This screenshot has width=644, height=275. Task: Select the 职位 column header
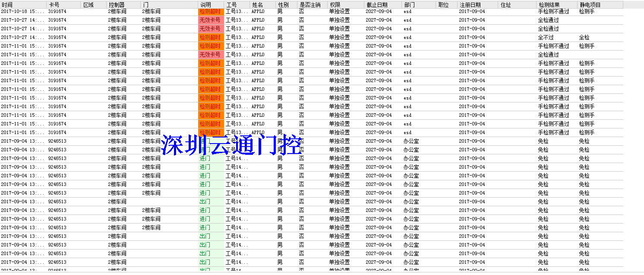tap(446, 5)
